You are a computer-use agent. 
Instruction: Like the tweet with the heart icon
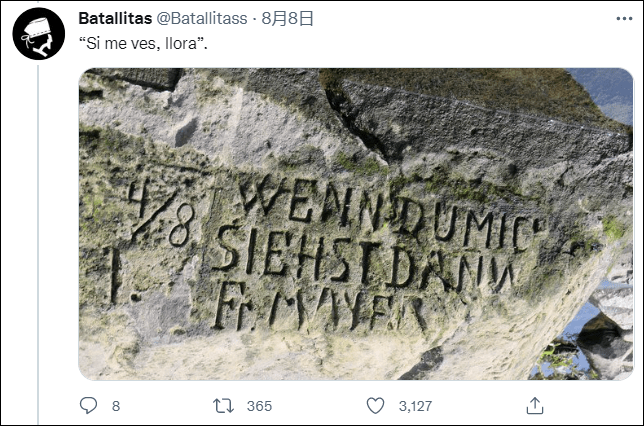pos(375,405)
